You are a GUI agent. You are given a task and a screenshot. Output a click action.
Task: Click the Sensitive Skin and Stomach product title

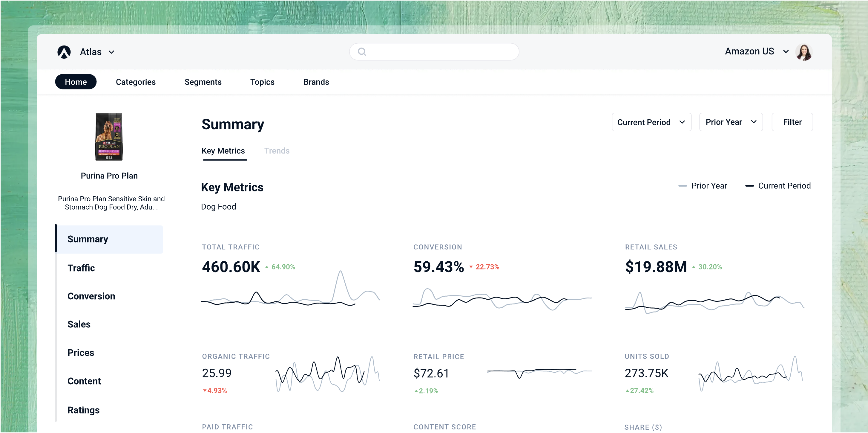[x=111, y=203]
